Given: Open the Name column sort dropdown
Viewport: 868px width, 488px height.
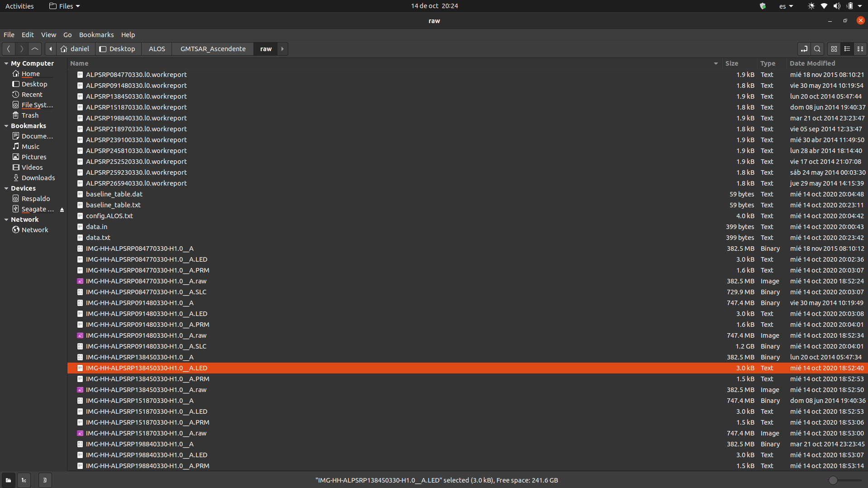Looking at the screenshot, I should [715, 63].
